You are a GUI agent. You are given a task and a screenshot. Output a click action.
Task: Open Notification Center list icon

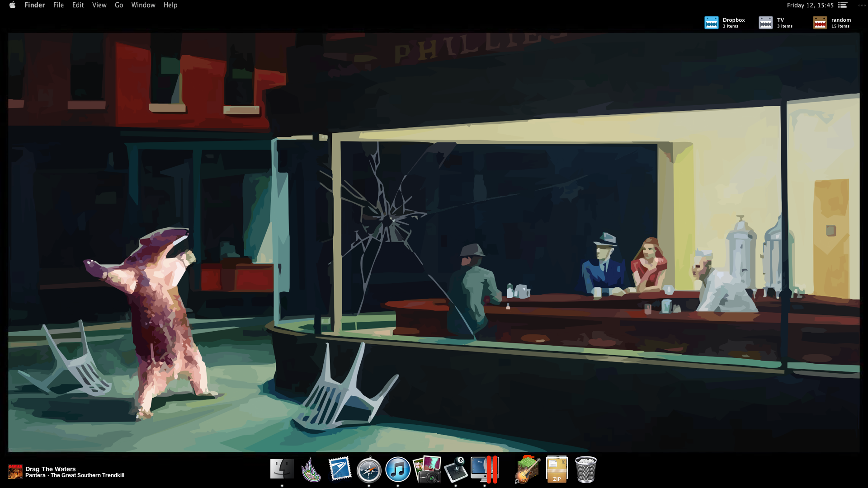coord(843,5)
